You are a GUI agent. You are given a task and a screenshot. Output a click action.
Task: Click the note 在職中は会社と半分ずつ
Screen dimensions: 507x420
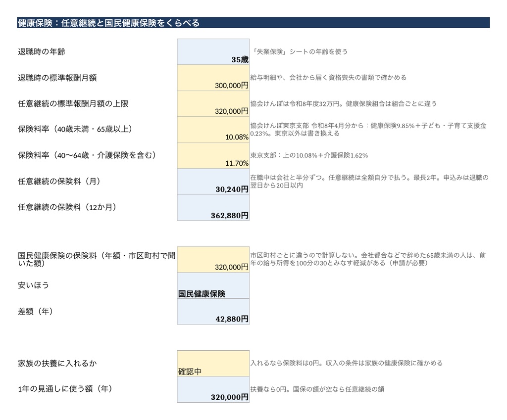tap(369, 181)
